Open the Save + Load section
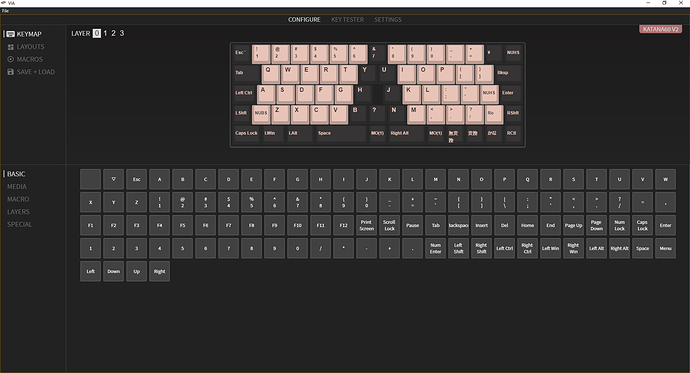The image size is (690, 373). coord(31,72)
